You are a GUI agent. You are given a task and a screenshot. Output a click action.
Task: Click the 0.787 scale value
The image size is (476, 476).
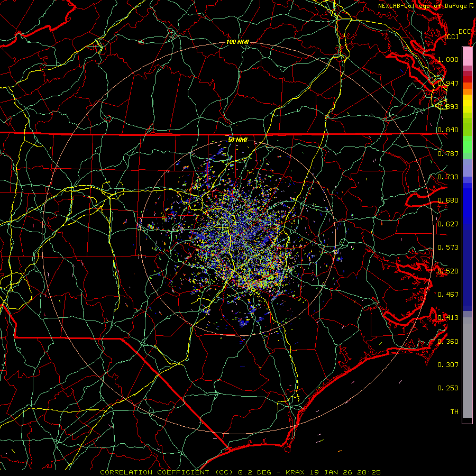[x=448, y=153]
